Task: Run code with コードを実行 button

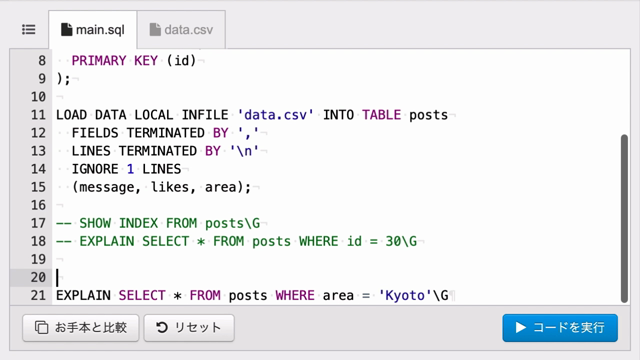Action: [x=560, y=328]
